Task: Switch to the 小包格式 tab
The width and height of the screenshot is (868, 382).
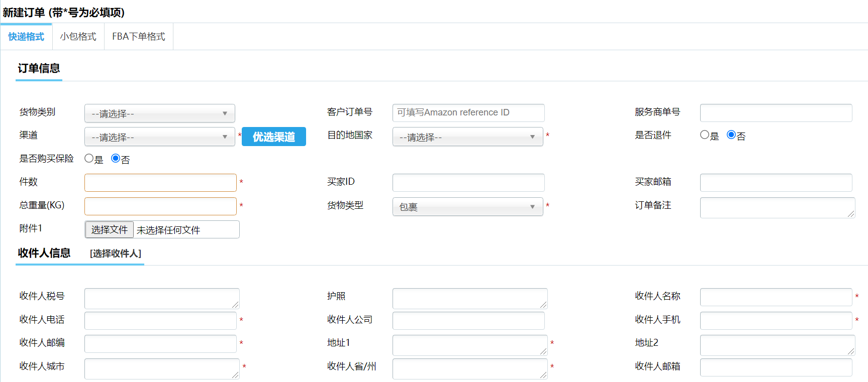Action: [x=78, y=37]
